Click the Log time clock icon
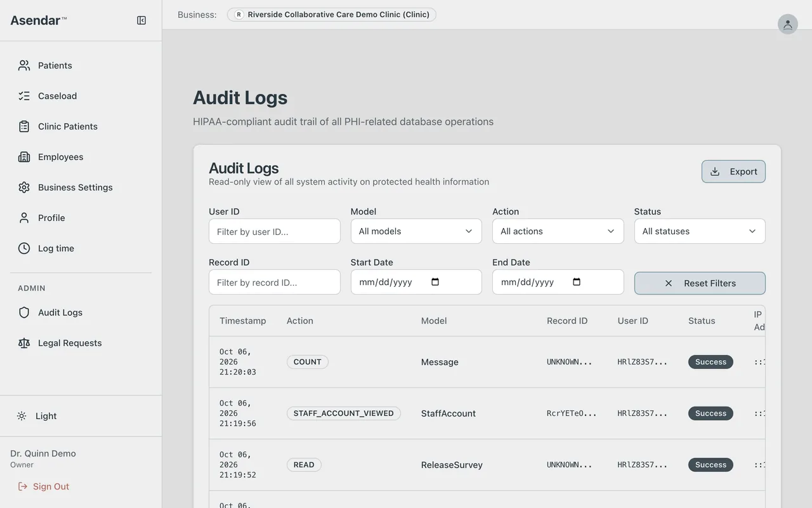The width and height of the screenshot is (812, 508). [x=24, y=248]
